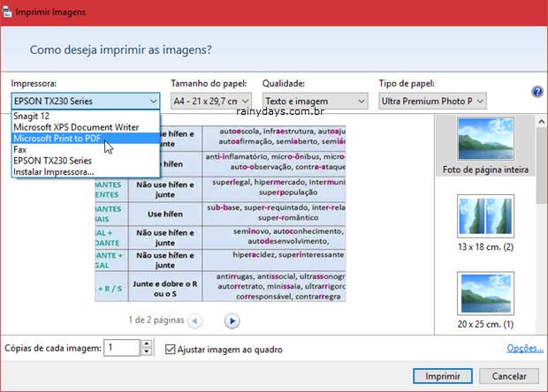Expand 'Tamanho do papel' dropdown

[x=211, y=102]
